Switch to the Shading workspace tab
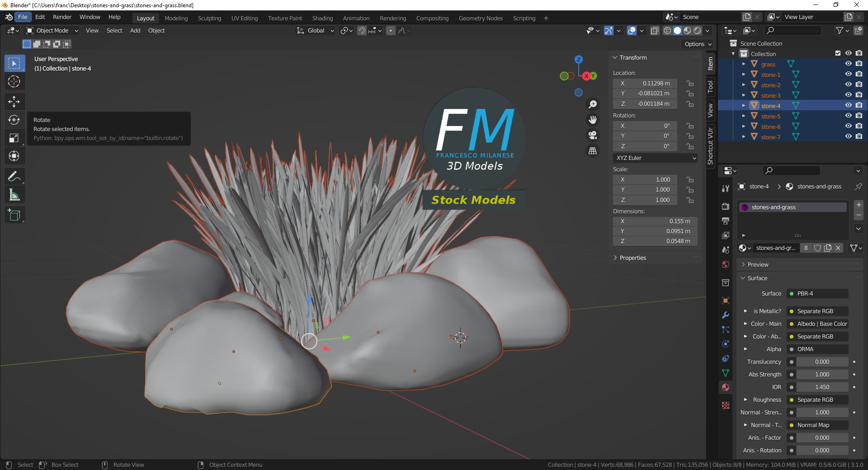 [322, 18]
